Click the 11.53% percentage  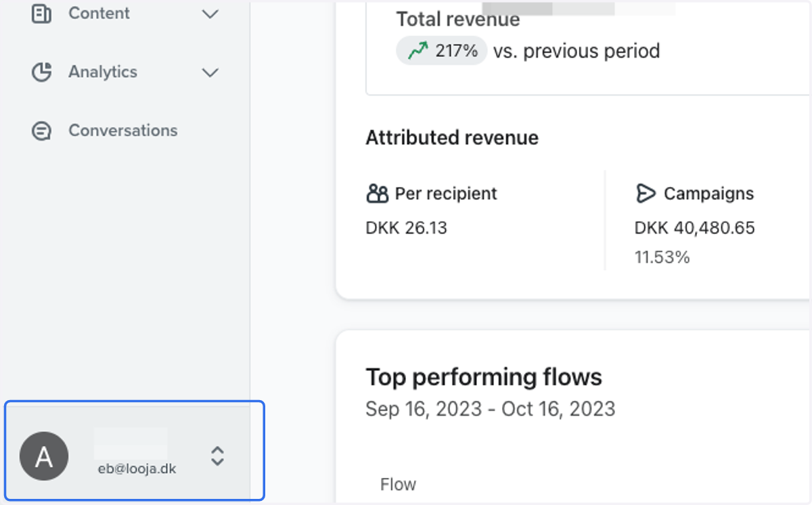662,257
